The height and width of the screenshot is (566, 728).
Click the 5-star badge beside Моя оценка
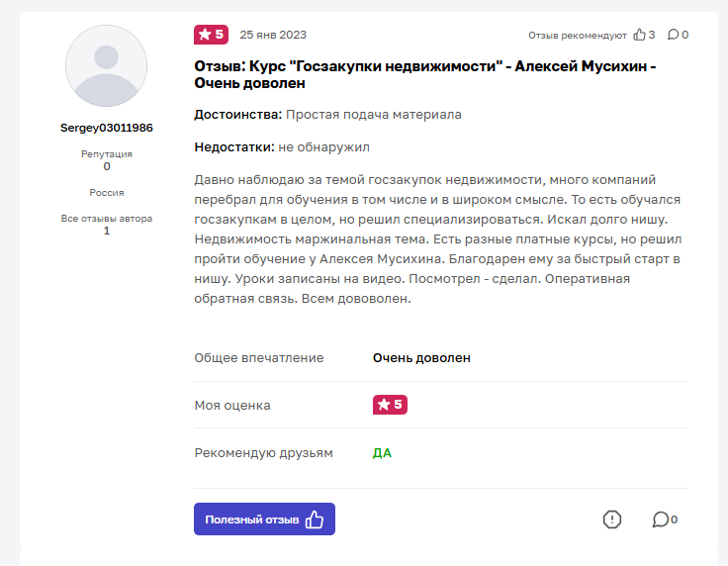tap(390, 405)
